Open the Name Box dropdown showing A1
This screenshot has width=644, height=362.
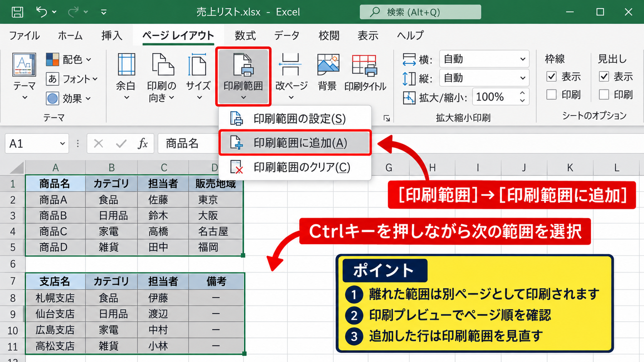click(x=62, y=144)
